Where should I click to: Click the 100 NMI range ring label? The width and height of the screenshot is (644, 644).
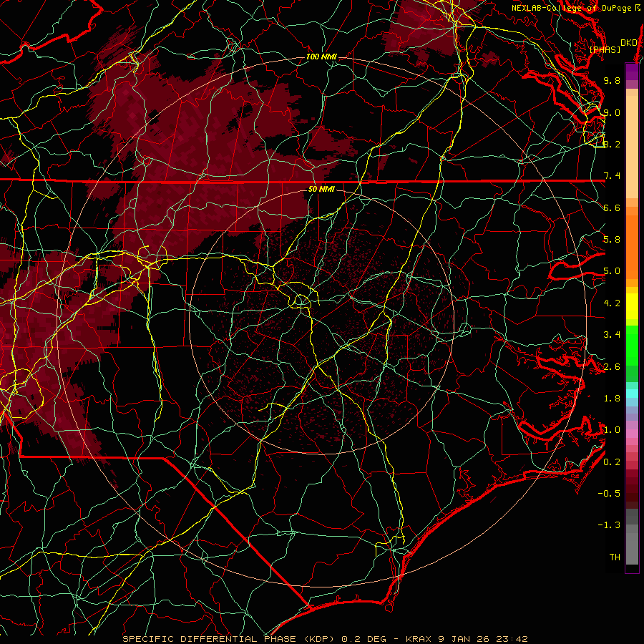321,57
